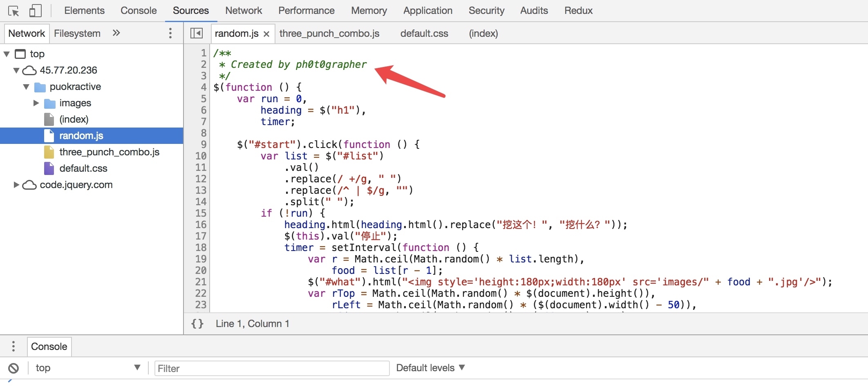Pretty print source with braces button
868x390 pixels.
[x=197, y=324]
